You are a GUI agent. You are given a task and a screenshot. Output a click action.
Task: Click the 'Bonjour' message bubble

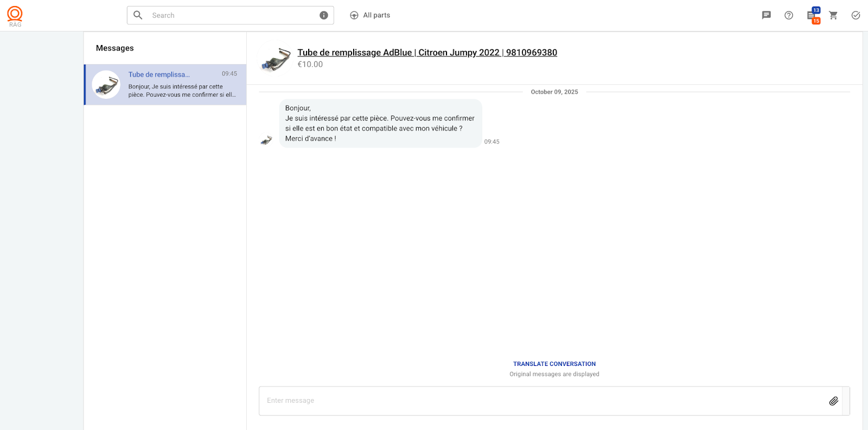coord(380,123)
